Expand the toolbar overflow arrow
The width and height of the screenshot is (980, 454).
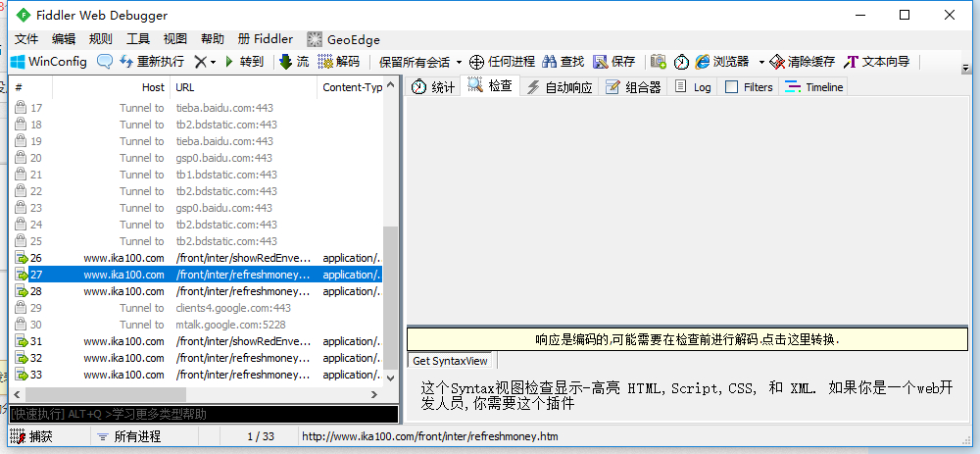point(965,68)
